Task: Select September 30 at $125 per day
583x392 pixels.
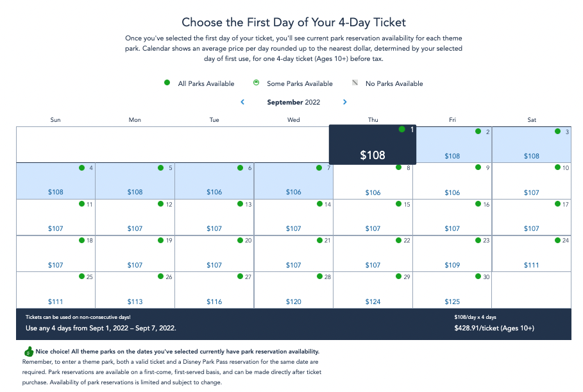Action: point(452,290)
